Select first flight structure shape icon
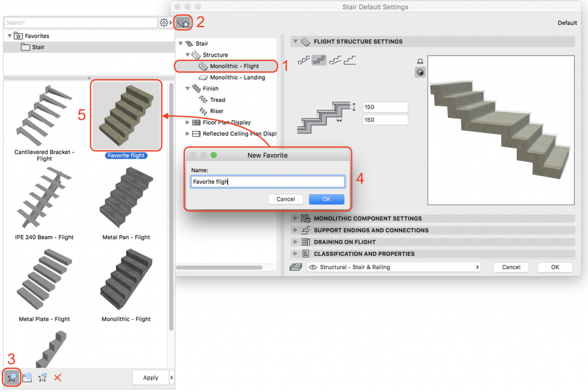588x392 pixels. [x=303, y=60]
